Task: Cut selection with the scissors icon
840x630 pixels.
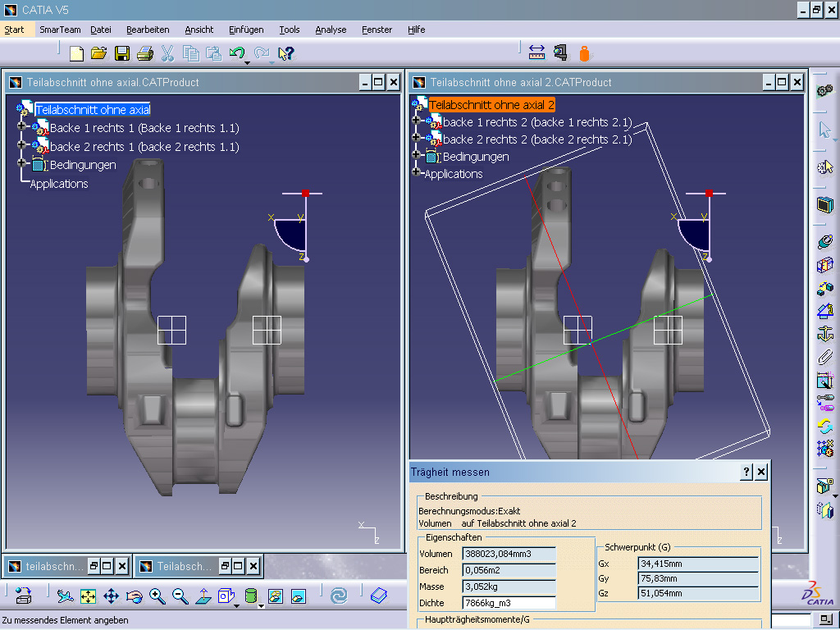Action: [167, 53]
